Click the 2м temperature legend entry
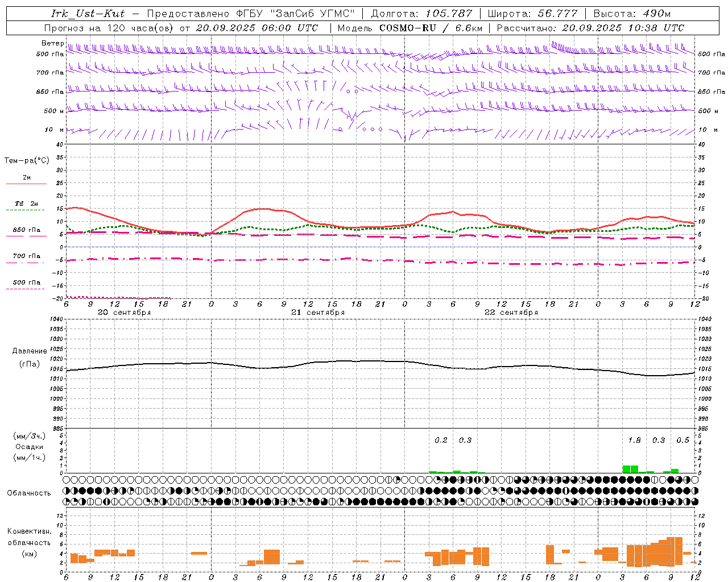The image size is (728, 582). coord(27,178)
